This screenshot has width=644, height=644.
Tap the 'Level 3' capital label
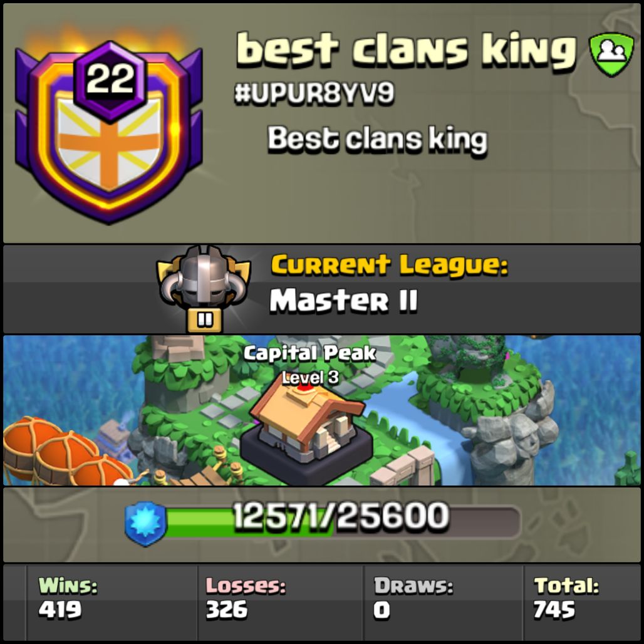(310, 377)
